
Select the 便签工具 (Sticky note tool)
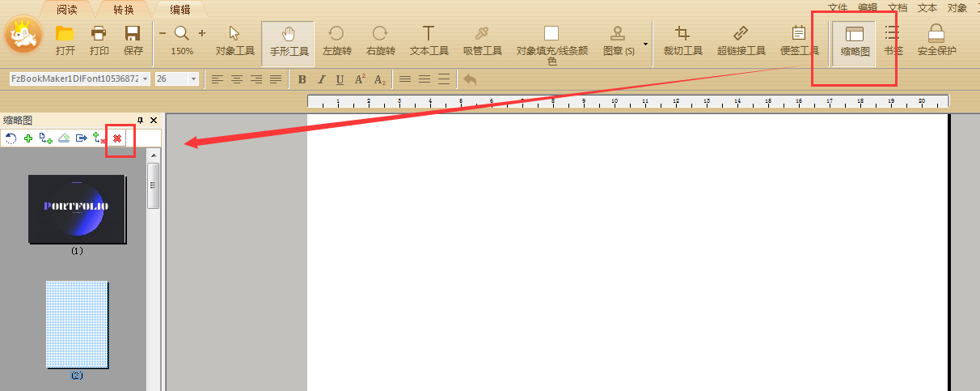coord(799,41)
